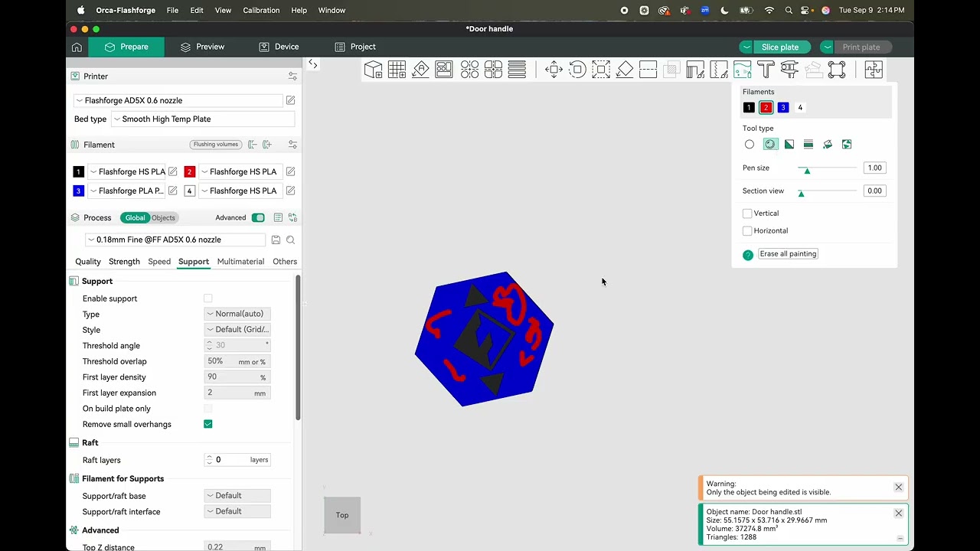Viewport: 980px width, 551px height.
Task: Open the support Type dropdown
Action: 237,314
